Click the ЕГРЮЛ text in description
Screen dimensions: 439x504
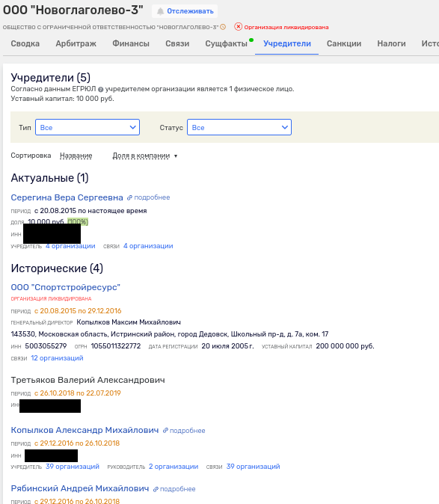click(85, 89)
